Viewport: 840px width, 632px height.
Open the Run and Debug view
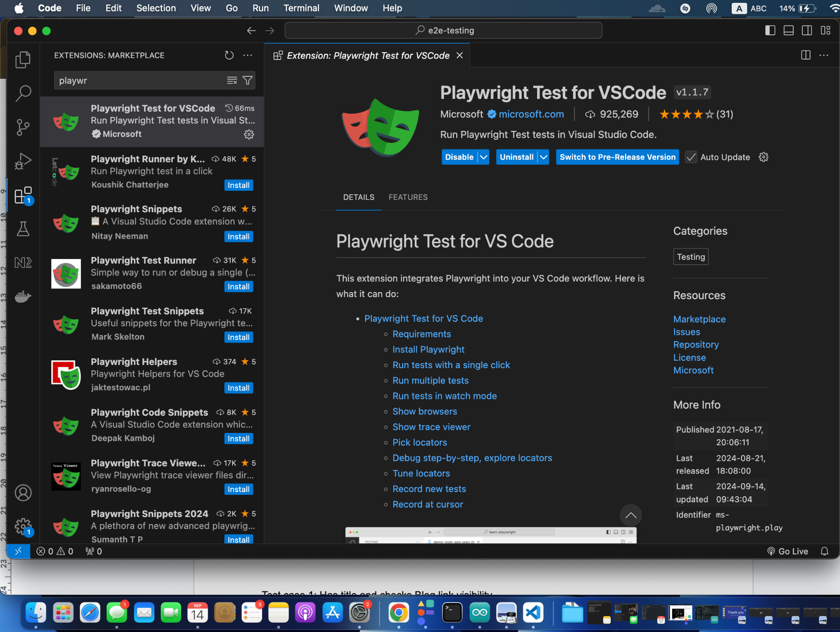pos(23,161)
